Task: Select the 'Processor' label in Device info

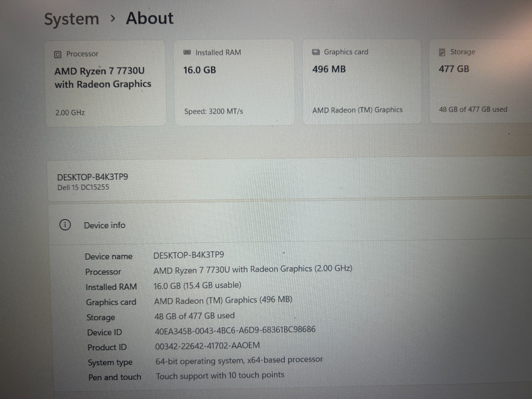Action: (x=103, y=272)
